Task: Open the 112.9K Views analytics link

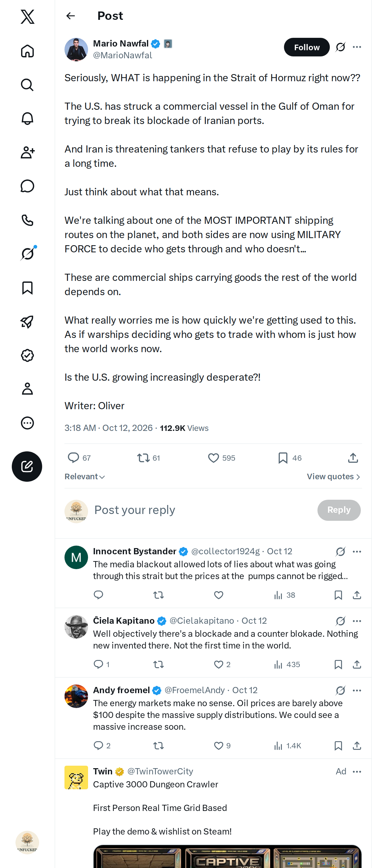Action: point(184,428)
